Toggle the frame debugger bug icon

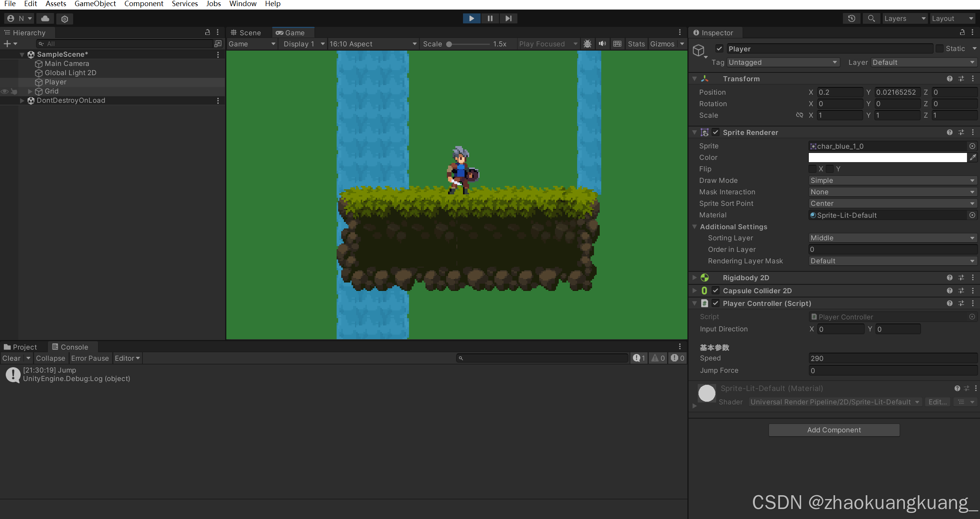(587, 44)
